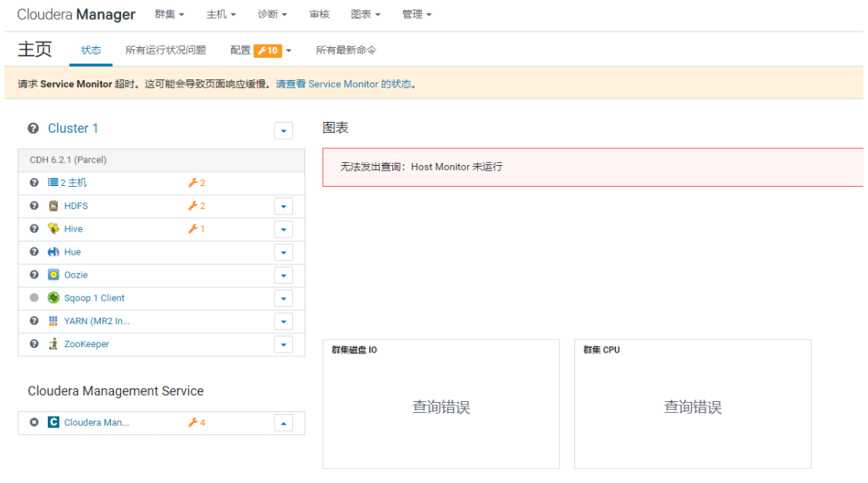
Task: Open the Hue service link
Action: coord(72,252)
